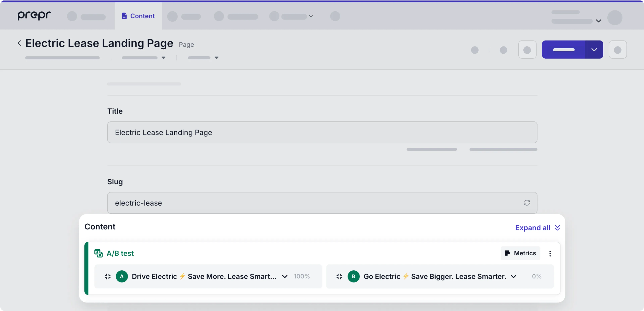Image resolution: width=644 pixels, height=311 pixels.
Task: Expand the Drive Electric variant dropdown
Action: click(284, 276)
